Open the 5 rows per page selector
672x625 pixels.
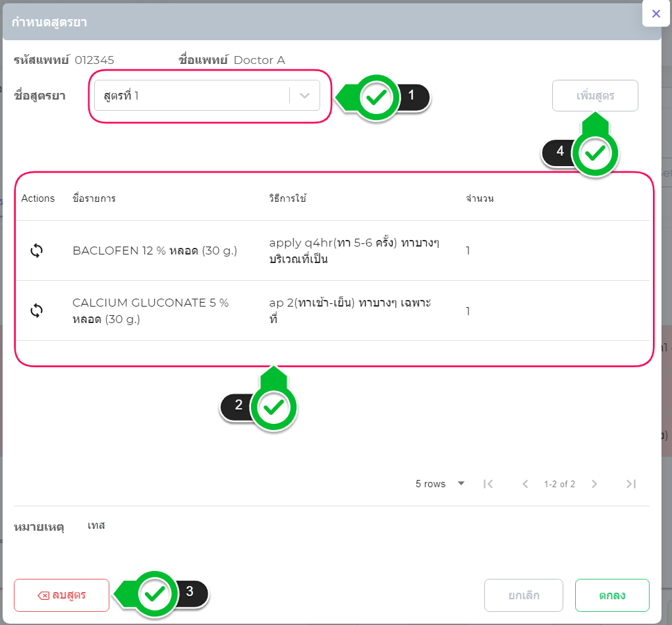coord(439,484)
